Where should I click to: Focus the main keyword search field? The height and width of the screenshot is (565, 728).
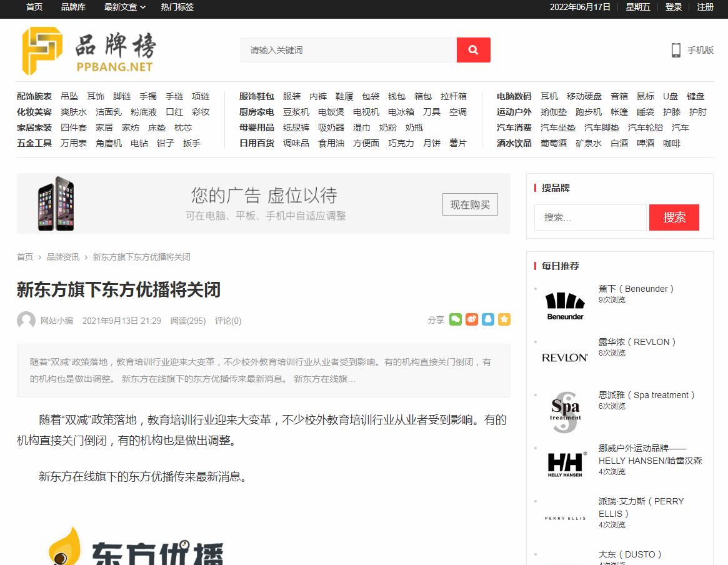pyautogui.click(x=349, y=49)
